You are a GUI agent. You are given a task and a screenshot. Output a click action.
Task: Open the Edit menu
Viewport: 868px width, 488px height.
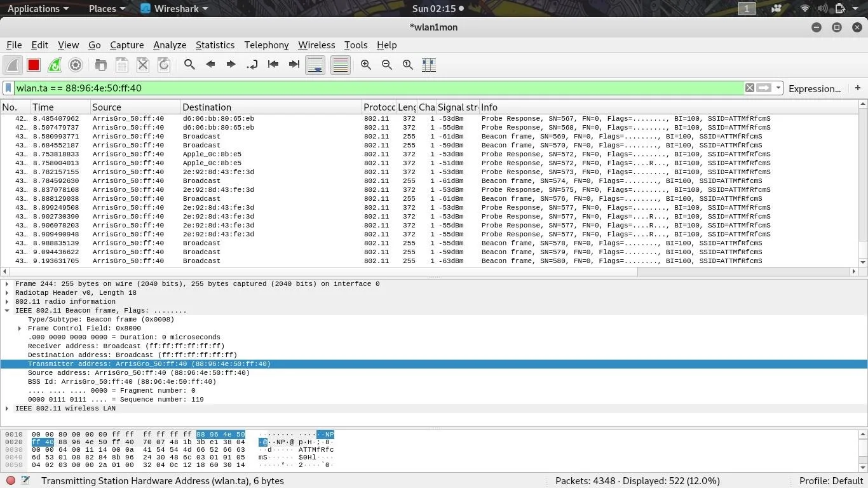click(x=39, y=45)
